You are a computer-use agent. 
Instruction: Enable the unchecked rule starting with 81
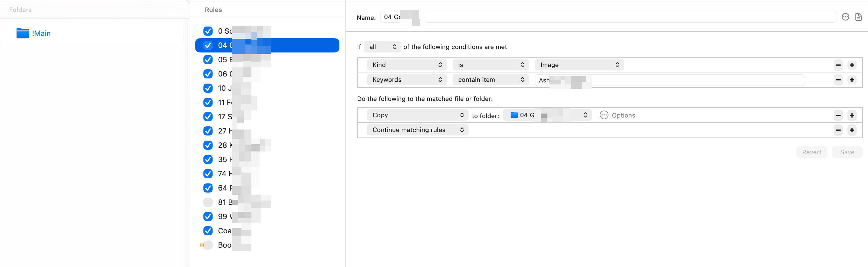point(208,202)
